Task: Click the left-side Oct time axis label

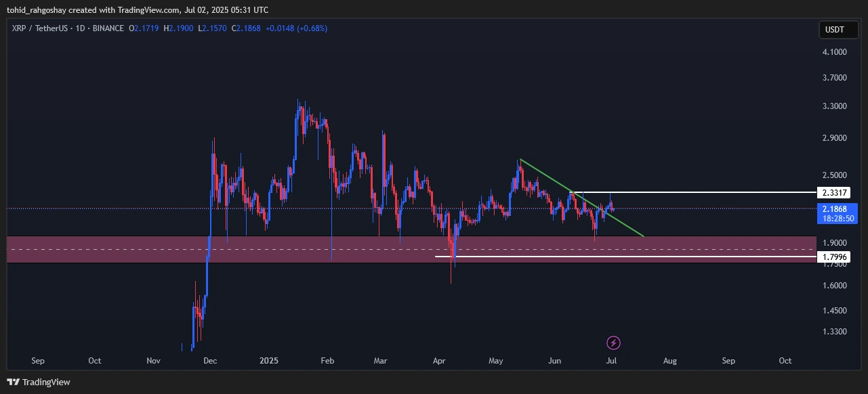Action: (95, 361)
